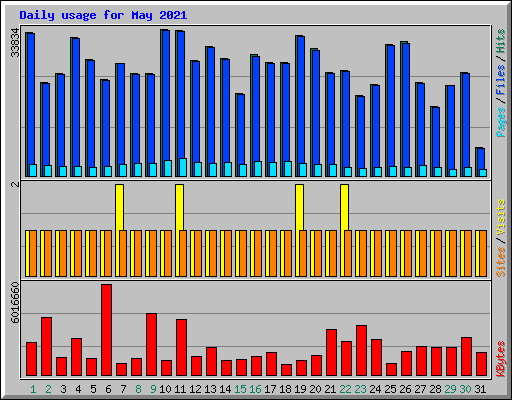
Task: Click day label 19 on the axis
Action: click(300, 389)
